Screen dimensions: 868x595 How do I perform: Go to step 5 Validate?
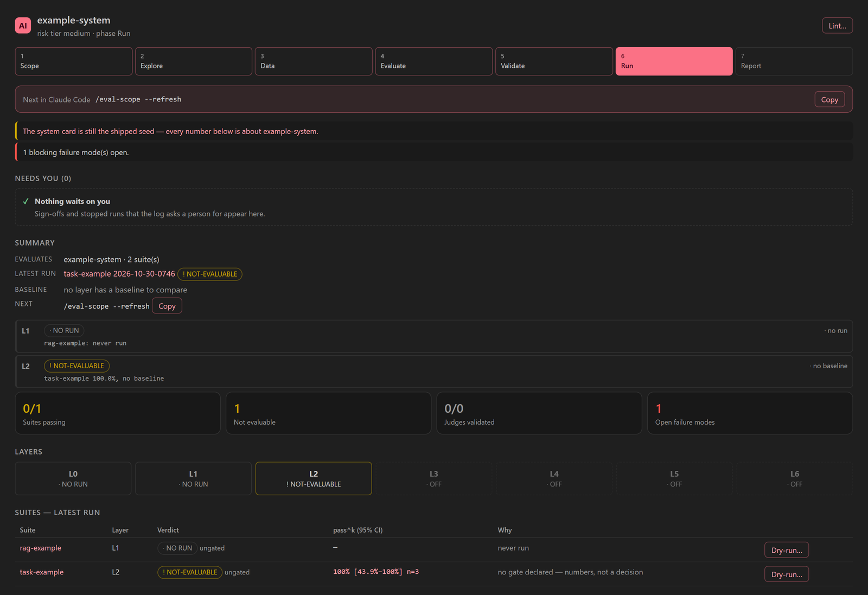pyautogui.click(x=554, y=61)
